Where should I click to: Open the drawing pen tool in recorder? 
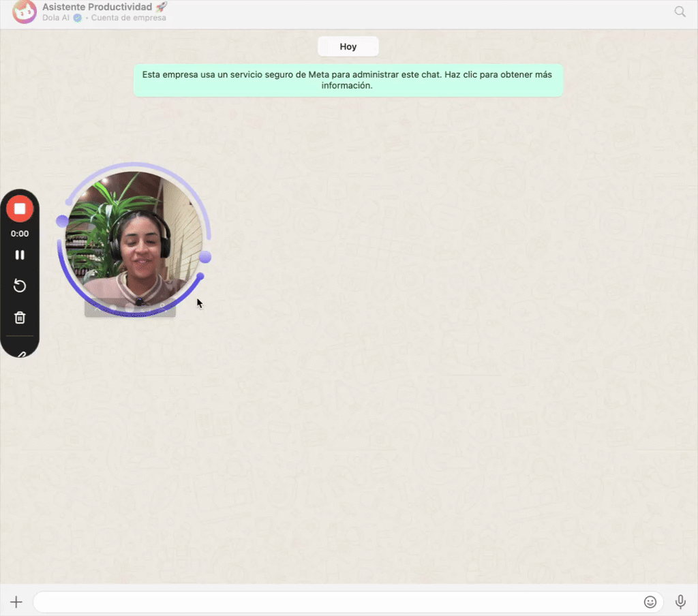(21, 354)
